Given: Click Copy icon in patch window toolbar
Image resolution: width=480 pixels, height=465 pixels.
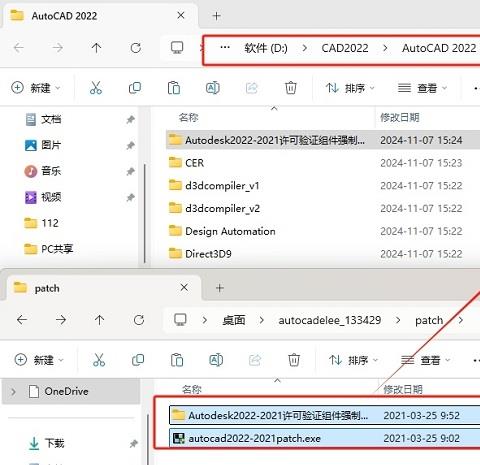Looking at the screenshot, I should point(138,360).
